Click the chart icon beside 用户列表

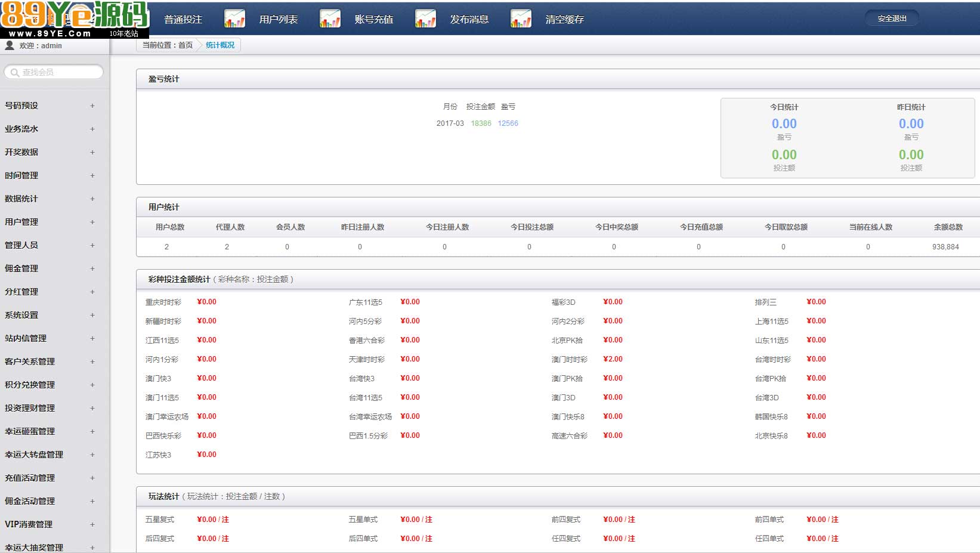pos(234,18)
